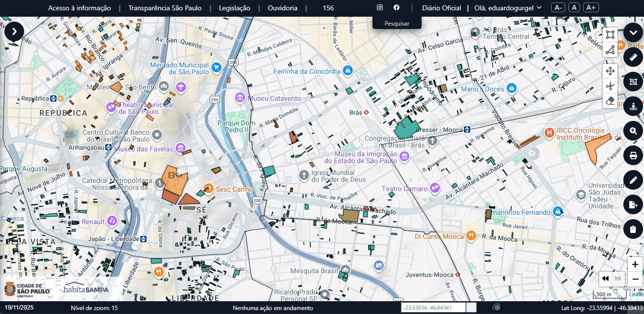Increase font size with A+ button
The width and height of the screenshot is (644, 314).
click(x=591, y=8)
